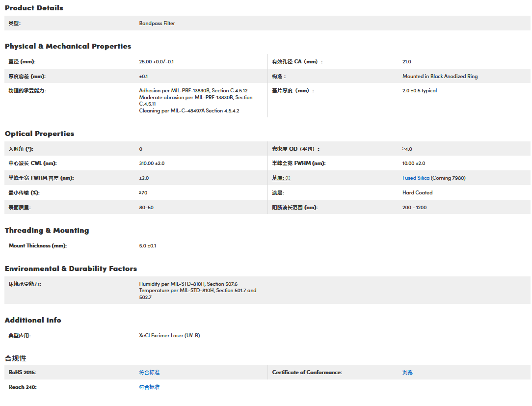Viewport: 532px width, 406px height.
Task: Click 浏览 for Certificate of Conformance
Action: pos(407,373)
